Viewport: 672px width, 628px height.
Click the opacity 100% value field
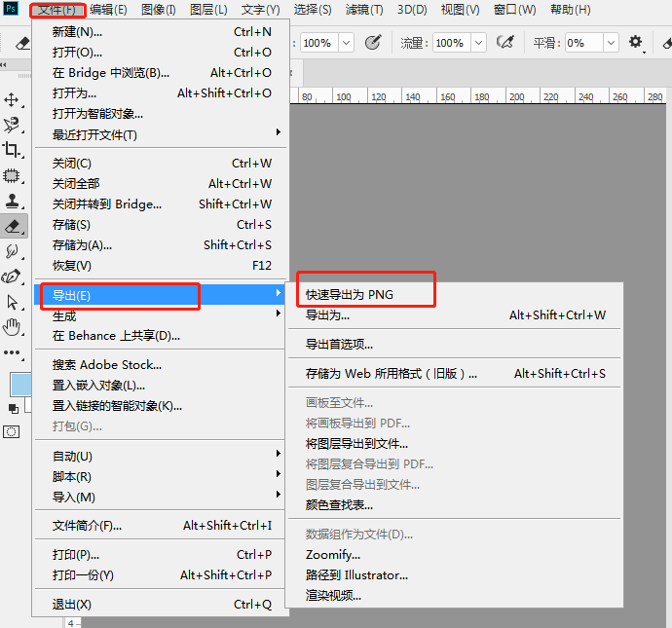pyautogui.click(x=319, y=43)
